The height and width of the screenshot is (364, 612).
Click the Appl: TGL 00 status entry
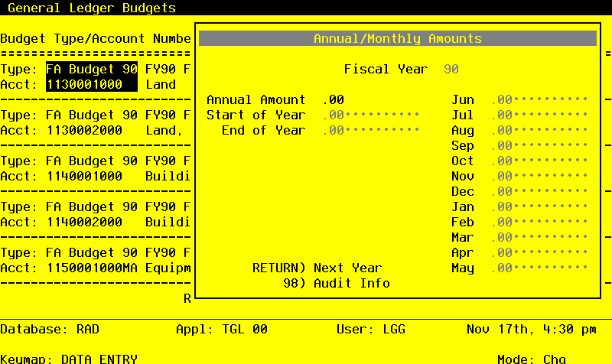pos(222,329)
